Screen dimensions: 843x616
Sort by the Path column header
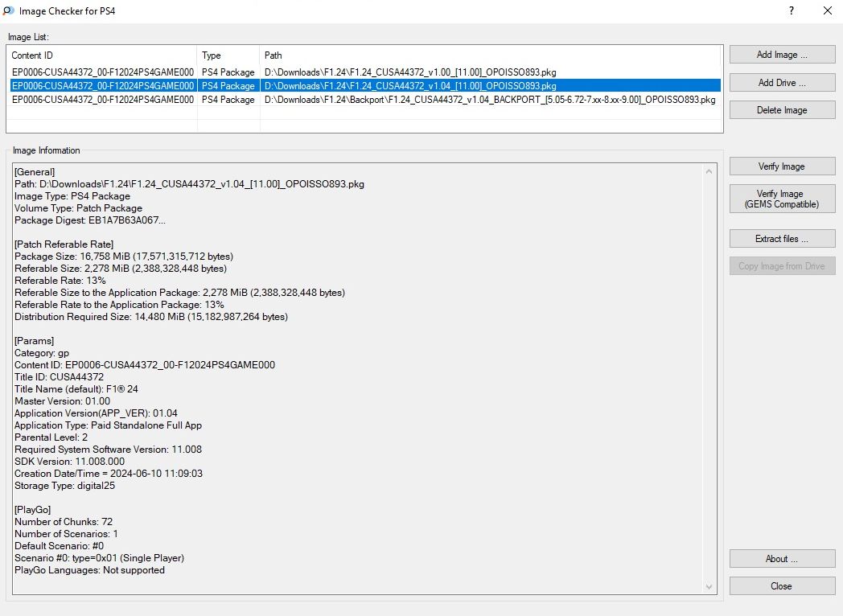[491, 55]
